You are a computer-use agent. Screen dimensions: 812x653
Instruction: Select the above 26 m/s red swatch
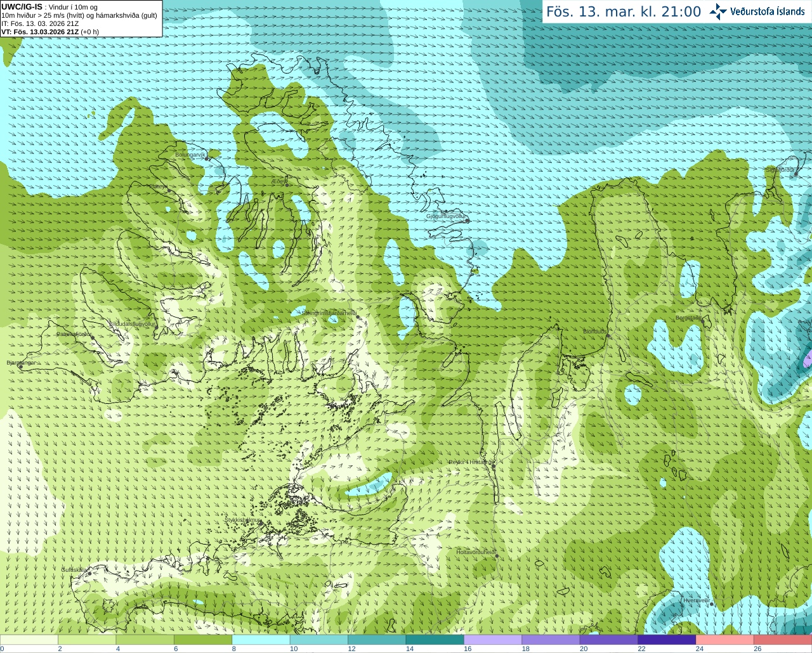point(783,640)
